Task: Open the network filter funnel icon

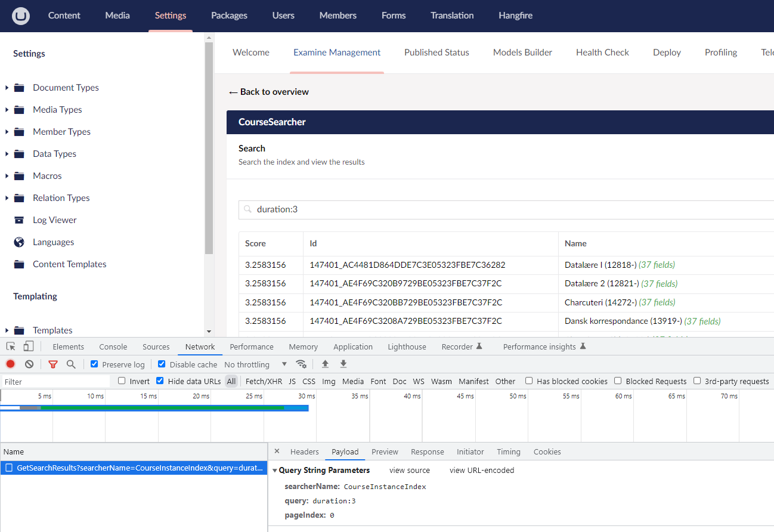Action: (x=52, y=364)
